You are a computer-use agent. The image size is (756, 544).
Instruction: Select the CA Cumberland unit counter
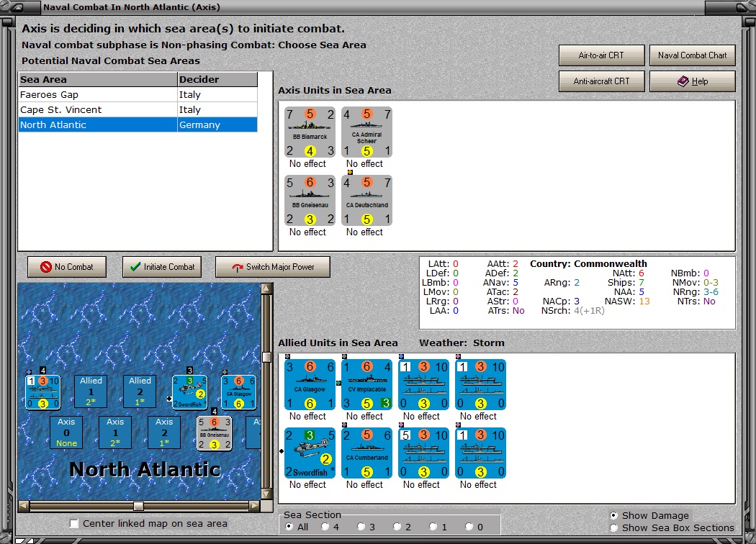(367, 453)
